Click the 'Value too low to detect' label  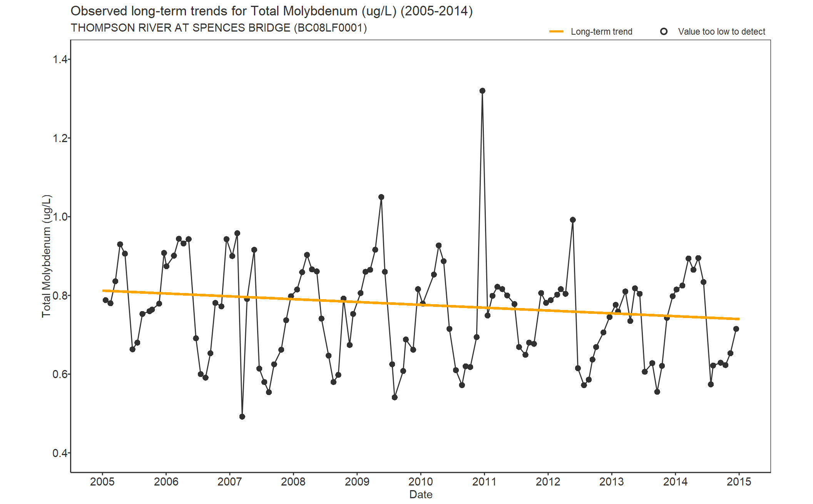click(x=721, y=32)
